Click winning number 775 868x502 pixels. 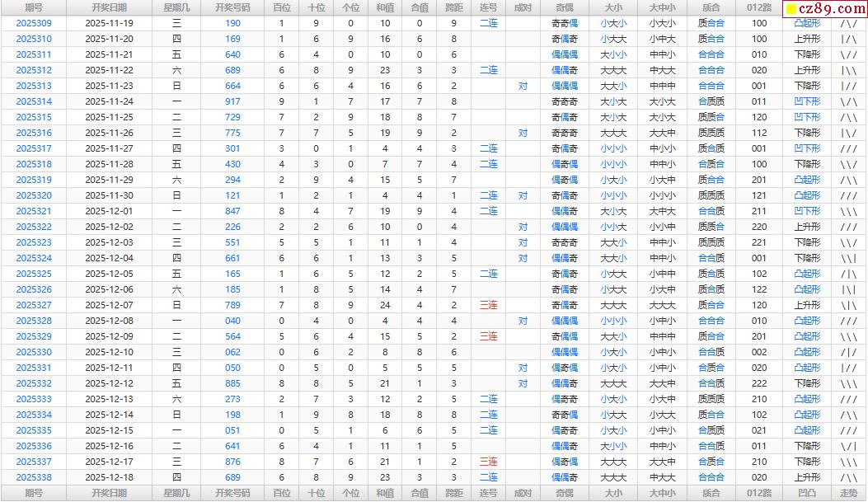tap(233, 133)
